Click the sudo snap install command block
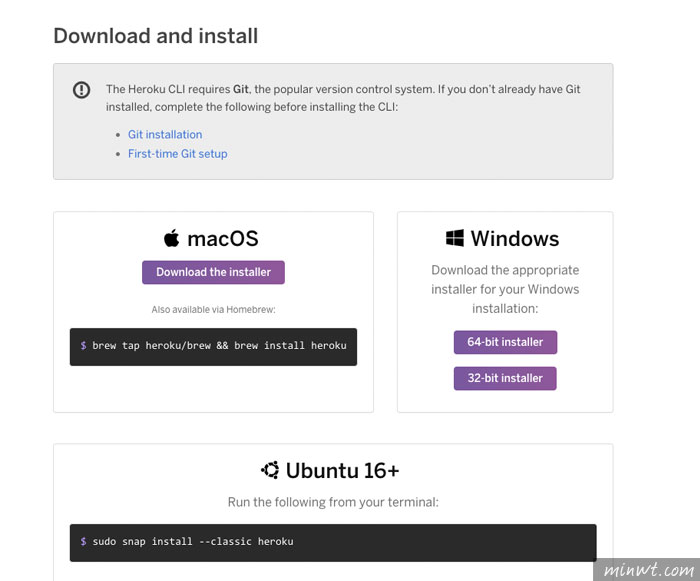Viewport: 700px width, 581px height. pos(333,543)
